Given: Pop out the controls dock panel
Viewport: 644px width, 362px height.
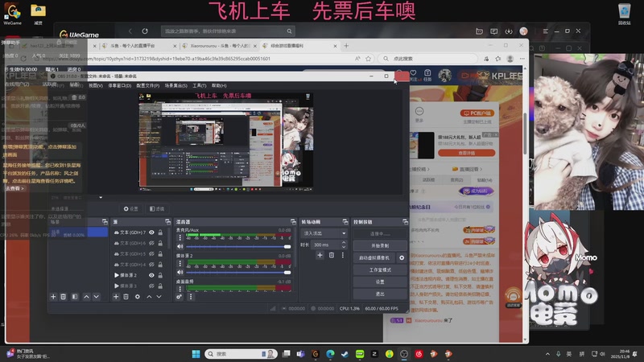Looking at the screenshot, I should (x=405, y=222).
